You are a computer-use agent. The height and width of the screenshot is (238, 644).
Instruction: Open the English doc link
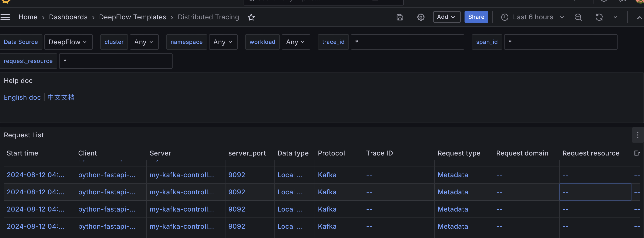point(22,97)
